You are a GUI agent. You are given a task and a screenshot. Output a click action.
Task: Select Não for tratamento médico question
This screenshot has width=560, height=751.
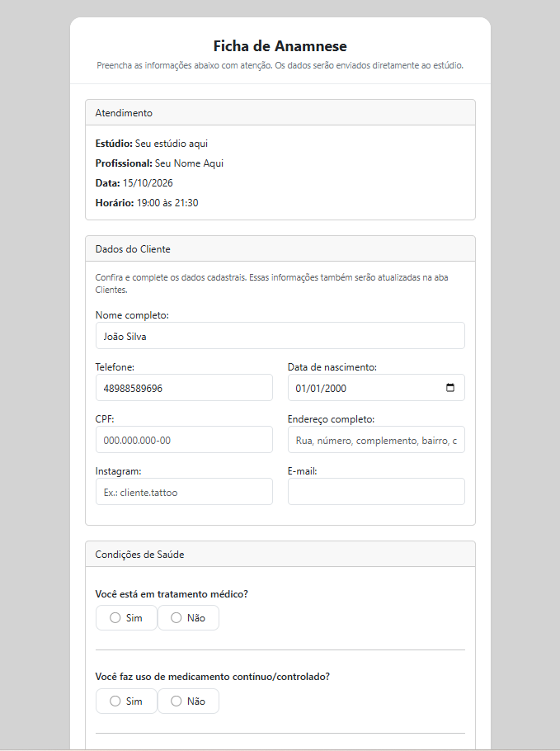pyautogui.click(x=188, y=618)
